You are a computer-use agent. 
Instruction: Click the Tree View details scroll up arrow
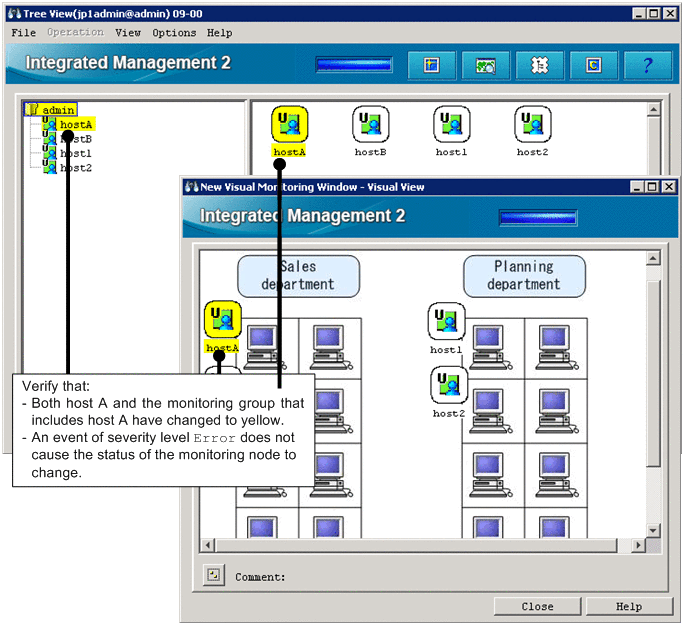pos(654,109)
